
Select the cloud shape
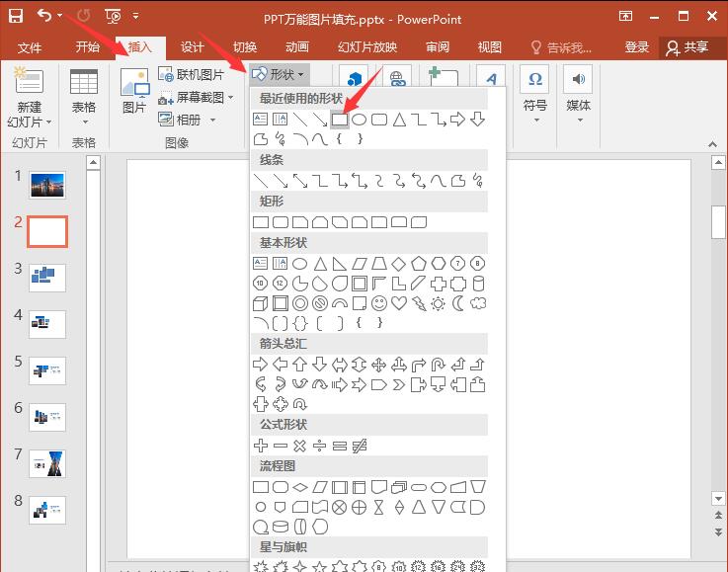[x=478, y=303]
